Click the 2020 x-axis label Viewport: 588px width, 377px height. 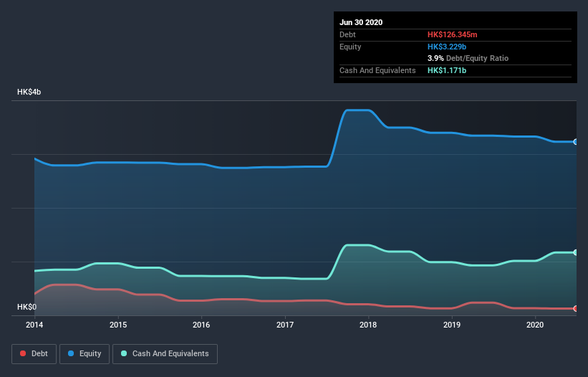[535, 325]
